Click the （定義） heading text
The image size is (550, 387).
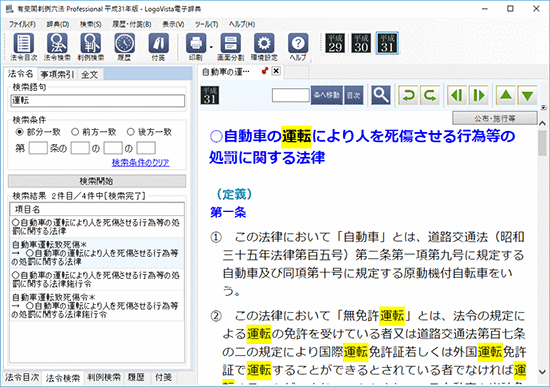(x=234, y=194)
